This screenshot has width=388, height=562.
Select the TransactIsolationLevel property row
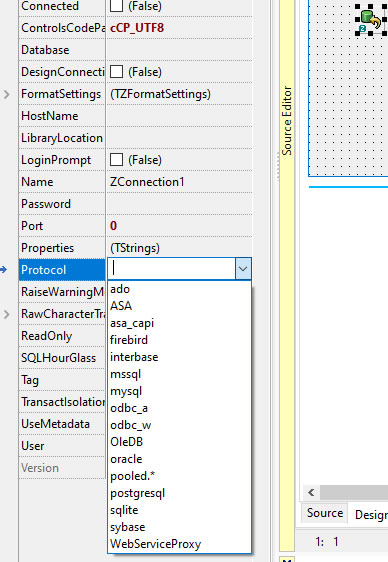(x=62, y=402)
